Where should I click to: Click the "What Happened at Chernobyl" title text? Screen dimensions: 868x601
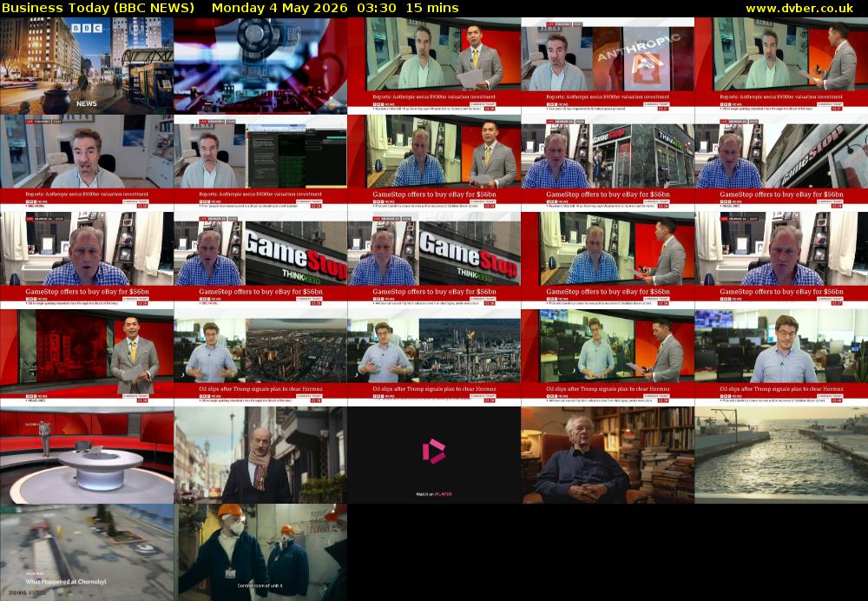point(66,582)
